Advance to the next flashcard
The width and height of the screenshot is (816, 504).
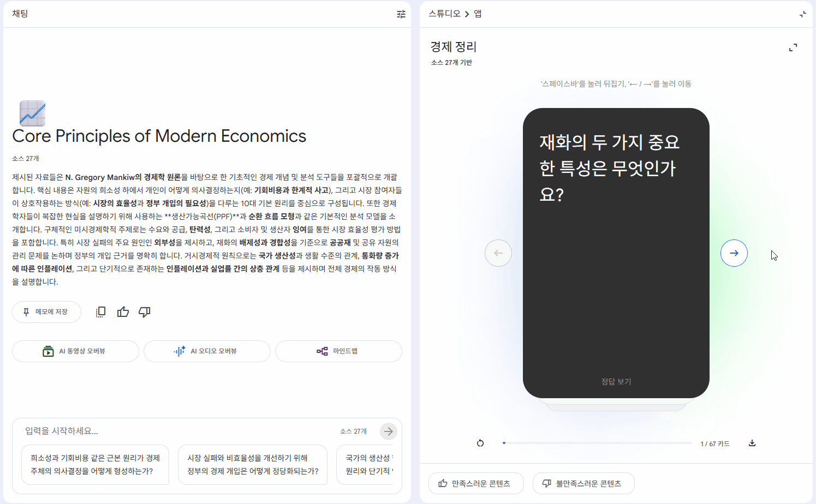click(x=734, y=253)
